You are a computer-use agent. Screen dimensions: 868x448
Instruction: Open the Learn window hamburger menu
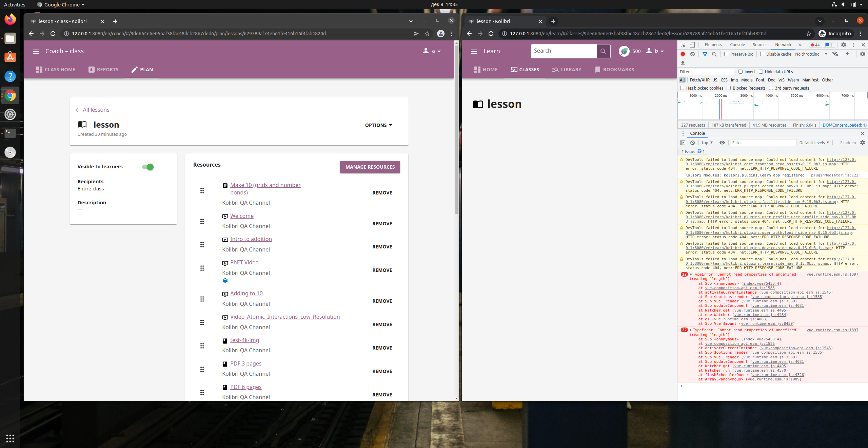(474, 51)
